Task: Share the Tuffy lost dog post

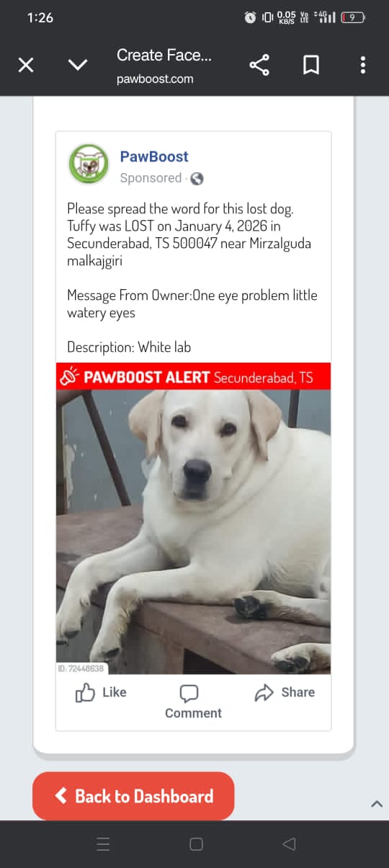Action: point(285,692)
